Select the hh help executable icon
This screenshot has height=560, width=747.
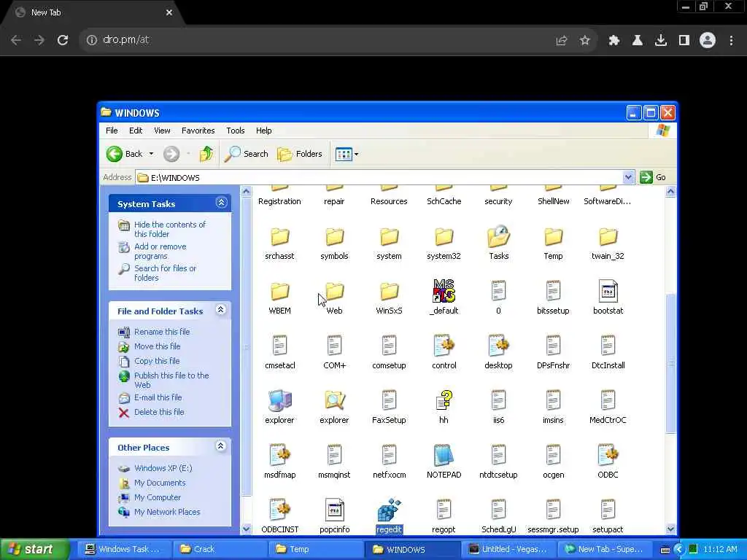pyautogui.click(x=444, y=401)
